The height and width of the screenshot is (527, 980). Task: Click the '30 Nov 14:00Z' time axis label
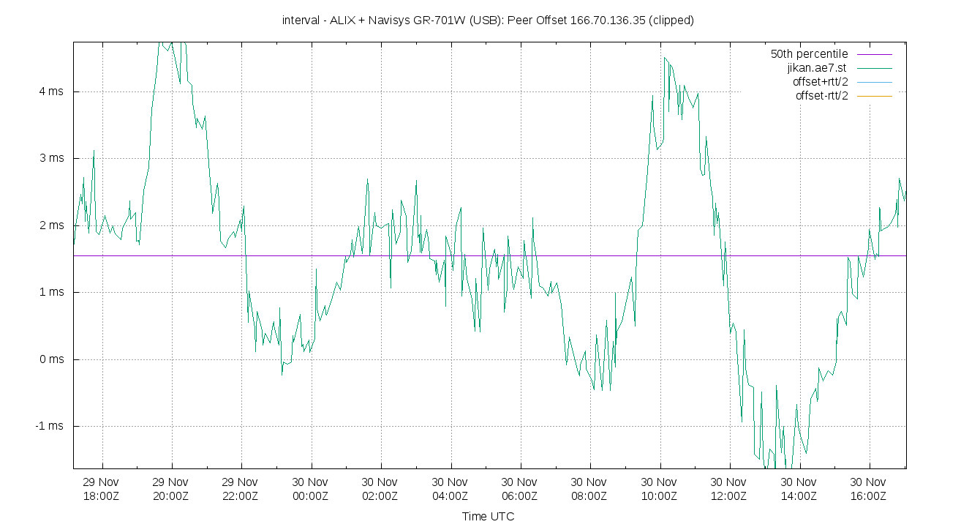(799, 489)
